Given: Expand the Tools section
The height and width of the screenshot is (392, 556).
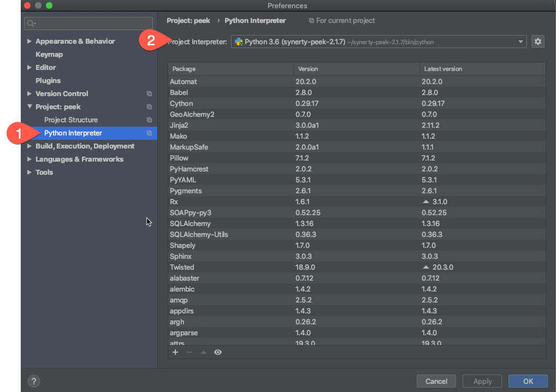Looking at the screenshot, I should pyautogui.click(x=29, y=173).
